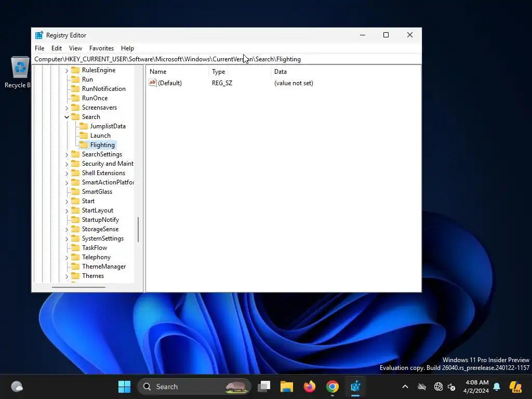Collapse the Search key

click(67, 117)
